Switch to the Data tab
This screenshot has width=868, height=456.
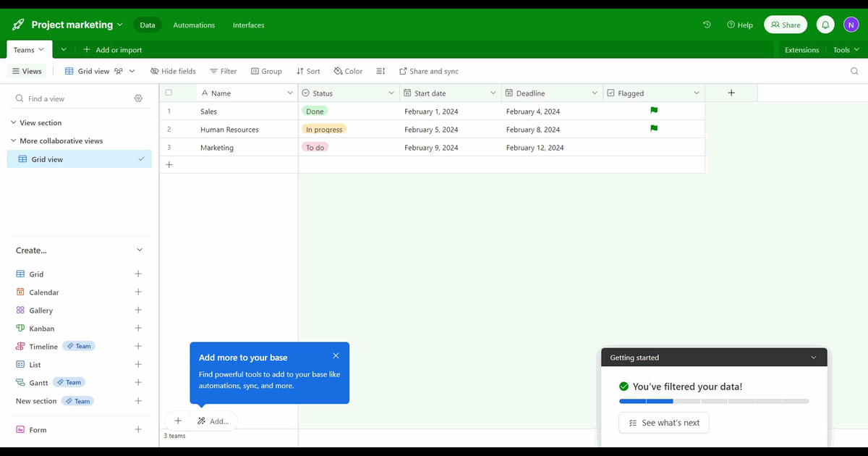tap(148, 25)
